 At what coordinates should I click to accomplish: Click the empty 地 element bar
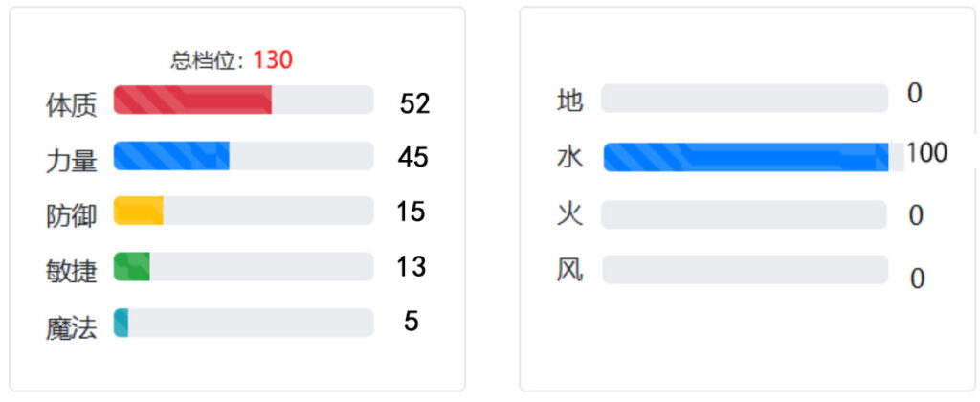pos(745,99)
